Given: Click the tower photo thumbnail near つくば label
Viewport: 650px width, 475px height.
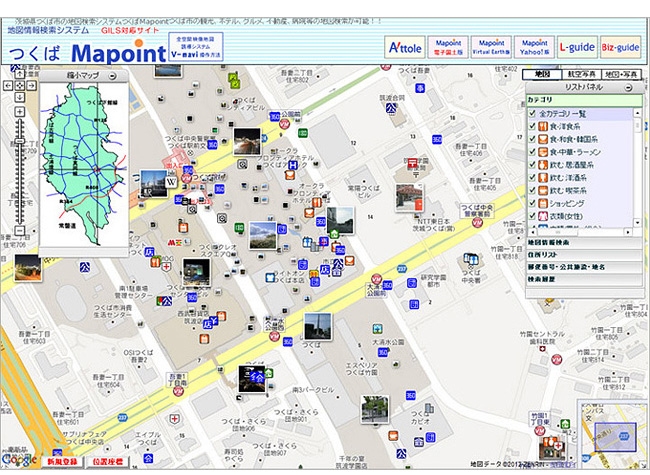Looking at the screenshot, I should pos(318,327).
